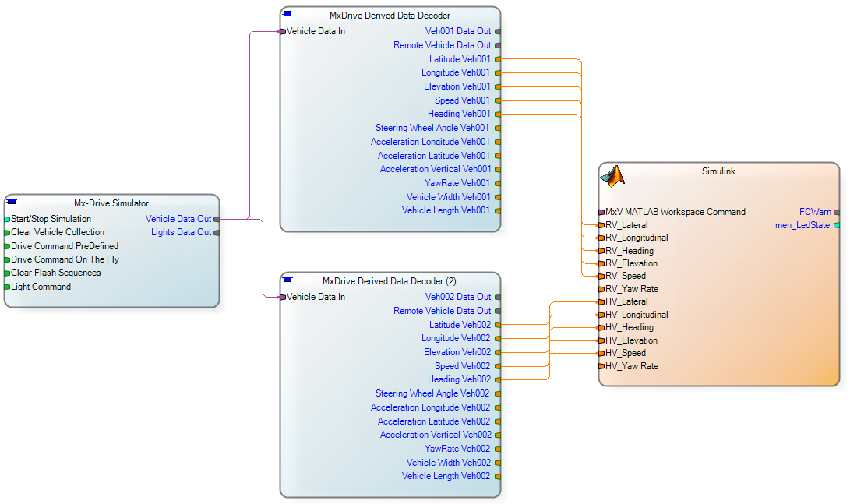Click the MATLAB logo on the Simulink block
The width and height of the screenshot is (850, 504).
coord(612,176)
